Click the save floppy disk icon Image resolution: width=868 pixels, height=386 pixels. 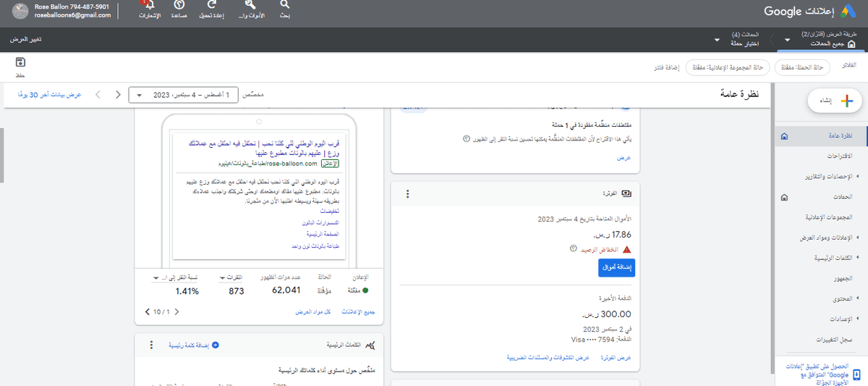click(x=20, y=62)
